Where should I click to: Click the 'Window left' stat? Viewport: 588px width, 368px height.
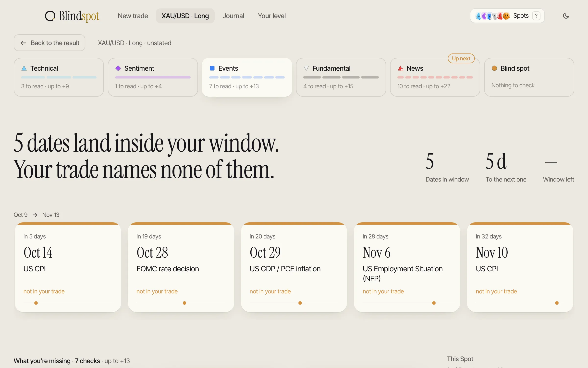pyautogui.click(x=559, y=167)
